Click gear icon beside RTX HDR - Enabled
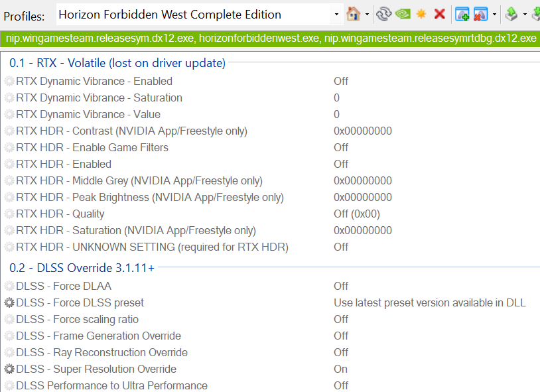The width and height of the screenshot is (540, 392). pyautogui.click(x=9, y=164)
